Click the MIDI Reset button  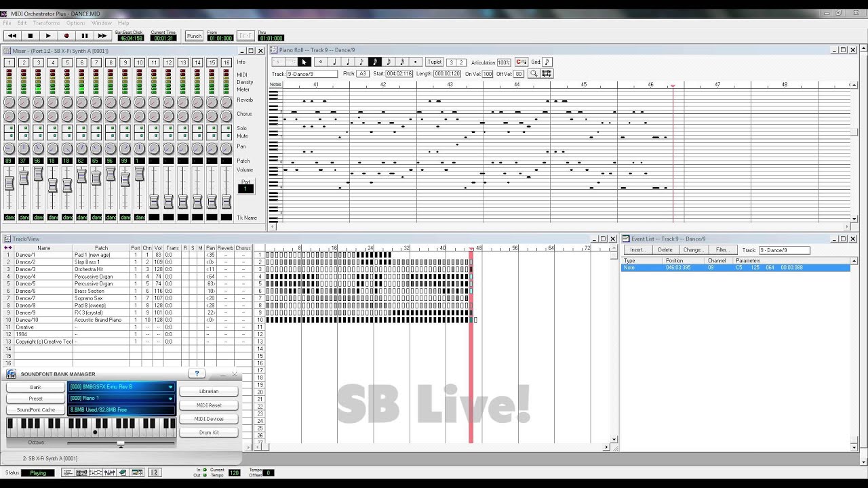pyautogui.click(x=209, y=405)
